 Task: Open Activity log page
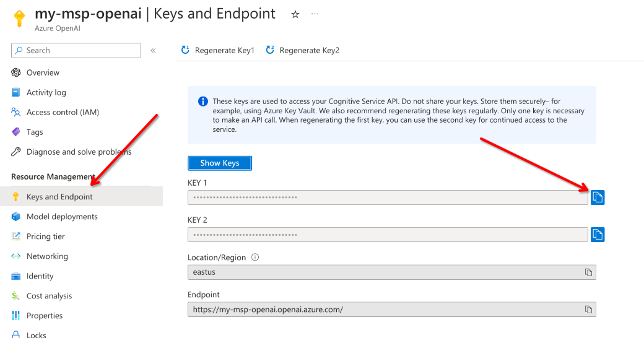46,92
